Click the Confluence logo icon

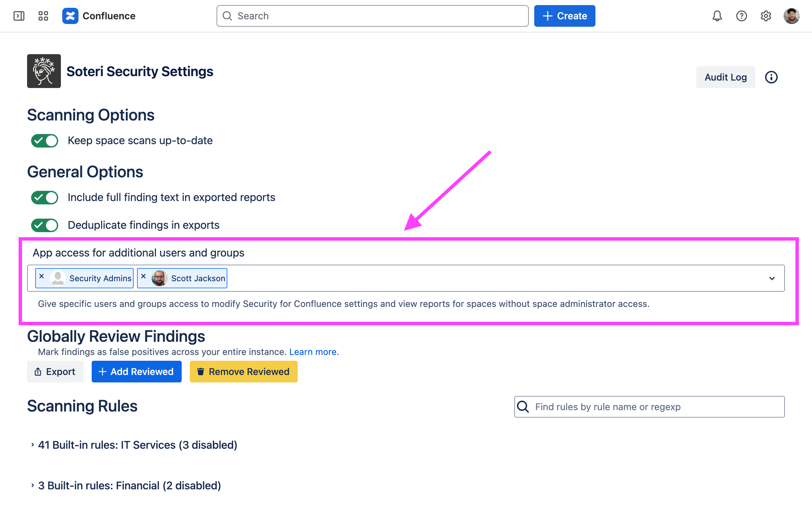point(70,16)
